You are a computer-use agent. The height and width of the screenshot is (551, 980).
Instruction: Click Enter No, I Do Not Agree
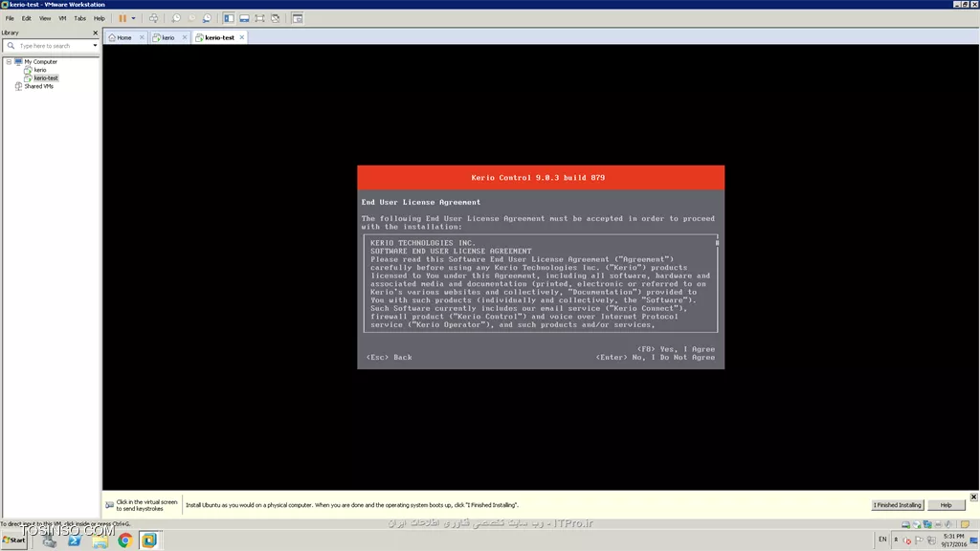click(655, 358)
